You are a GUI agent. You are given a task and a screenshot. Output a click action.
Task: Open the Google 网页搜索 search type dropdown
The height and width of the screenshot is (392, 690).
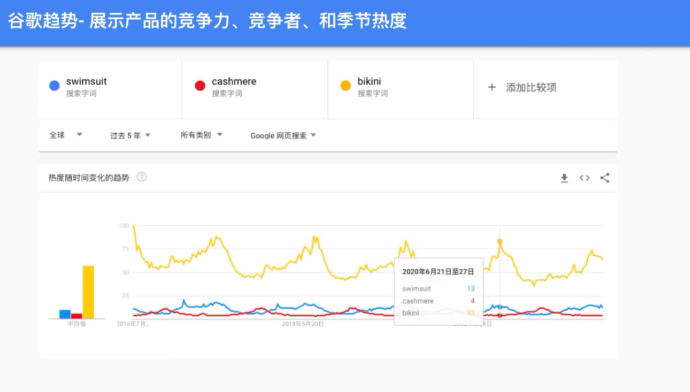click(283, 136)
